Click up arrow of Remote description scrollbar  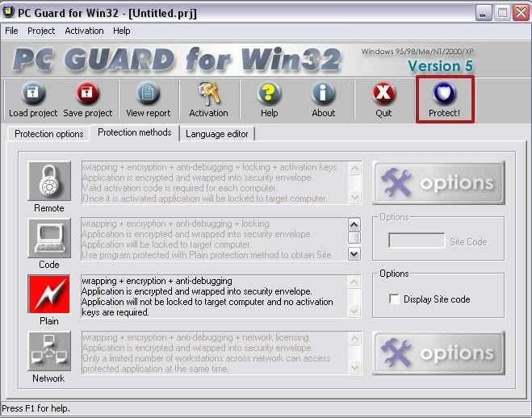(x=355, y=168)
